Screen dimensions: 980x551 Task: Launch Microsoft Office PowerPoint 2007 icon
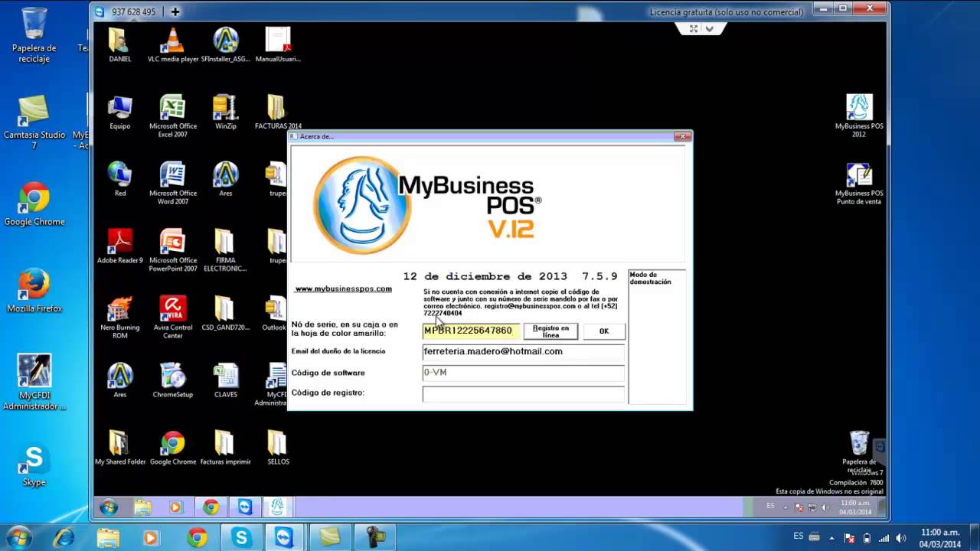[172, 250]
